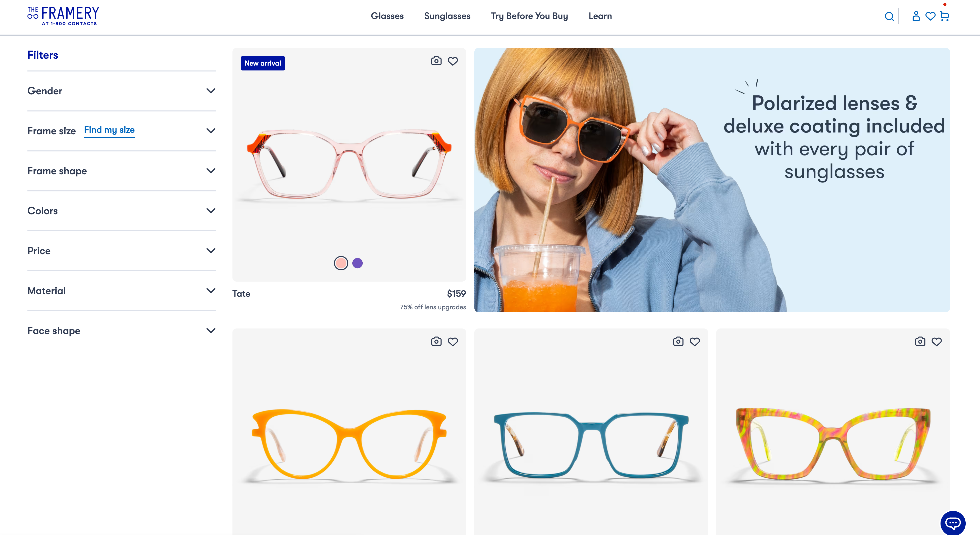Image resolution: width=980 pixels, height=535 pixels.
Task: Open the search magnifier icon
Action: (889, 16)
